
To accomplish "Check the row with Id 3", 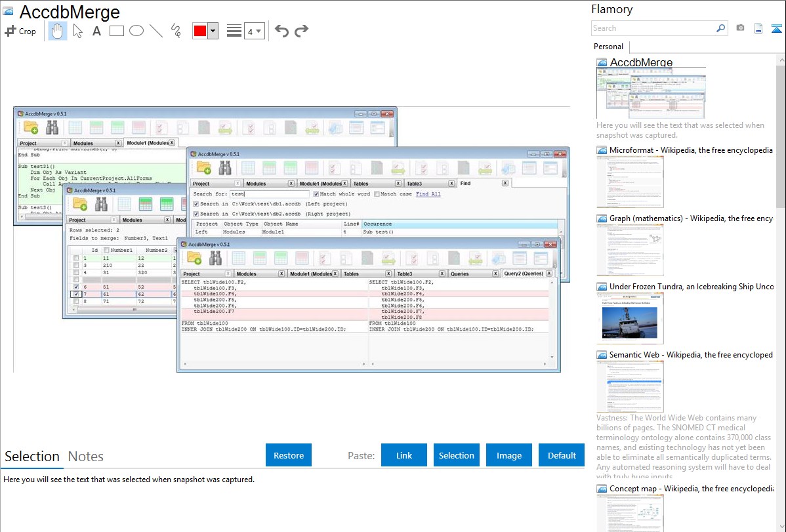I will 76,265.
